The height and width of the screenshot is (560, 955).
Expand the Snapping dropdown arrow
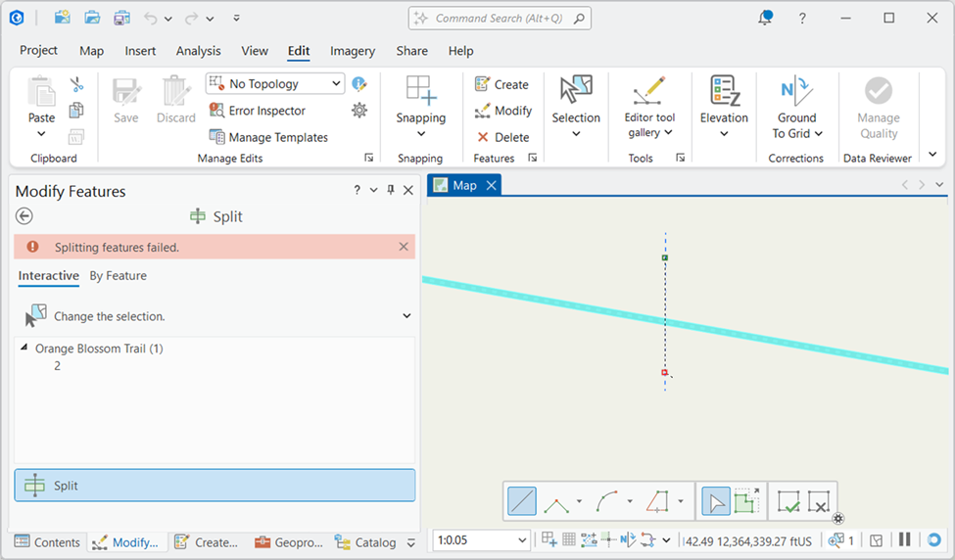click(x=421, y=134)
